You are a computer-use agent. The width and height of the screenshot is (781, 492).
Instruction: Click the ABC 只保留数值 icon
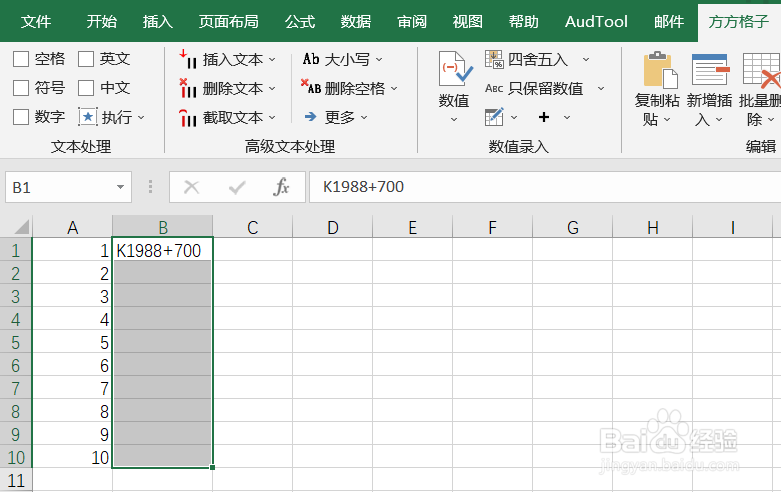[x=494, y=88]
